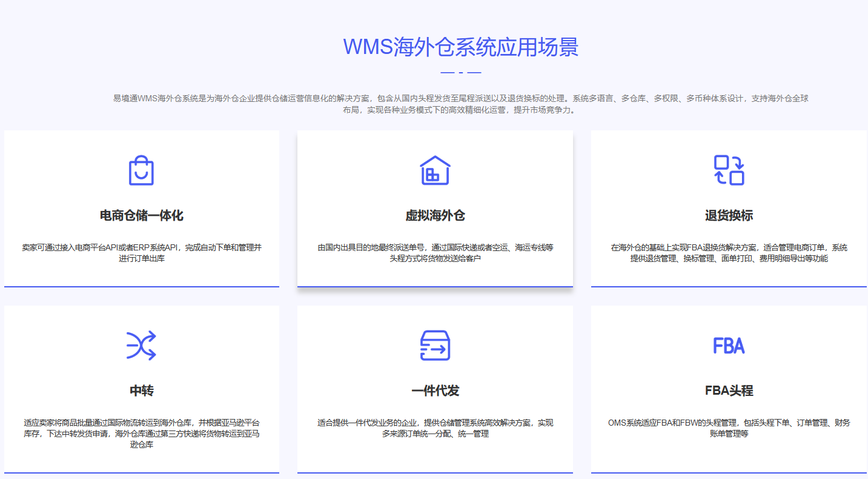Open the FBA头程 card title

pos(729,391)
